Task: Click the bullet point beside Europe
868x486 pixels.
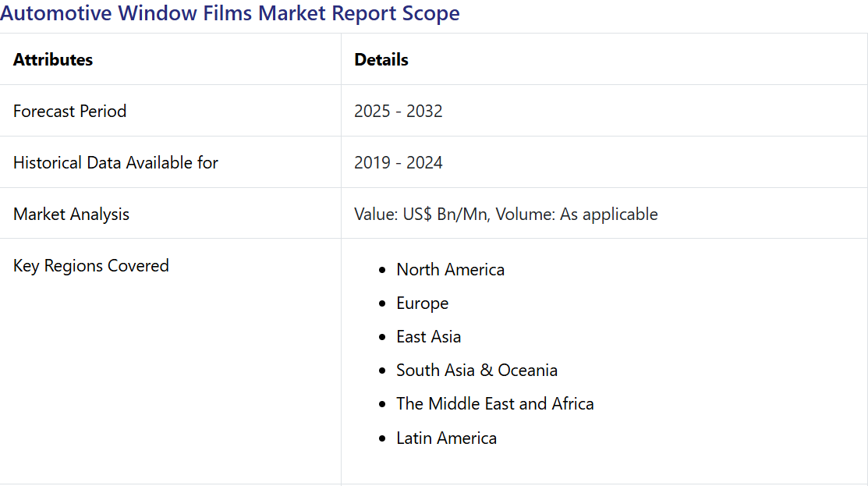Action: click(x=381, y=303)
